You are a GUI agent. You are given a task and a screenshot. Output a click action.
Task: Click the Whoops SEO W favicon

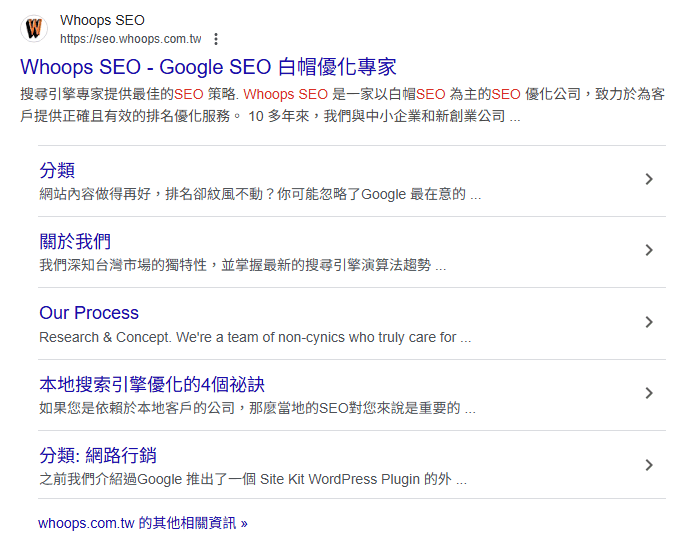point(34,29)
